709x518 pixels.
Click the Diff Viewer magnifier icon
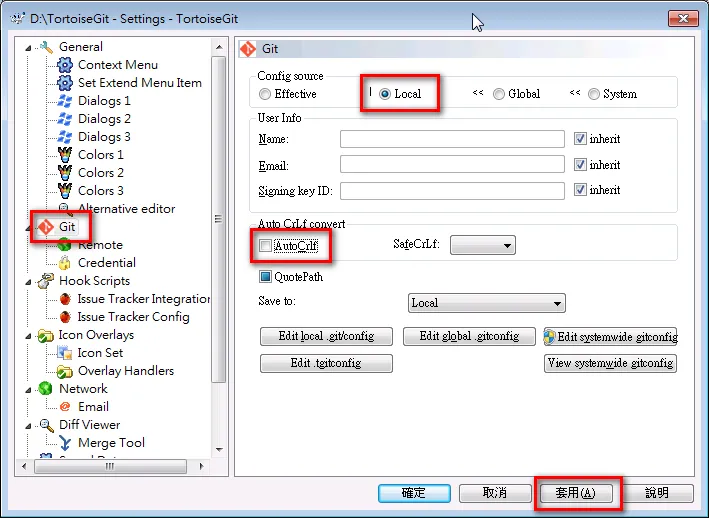pyautogui.click(x=46, y=425)
